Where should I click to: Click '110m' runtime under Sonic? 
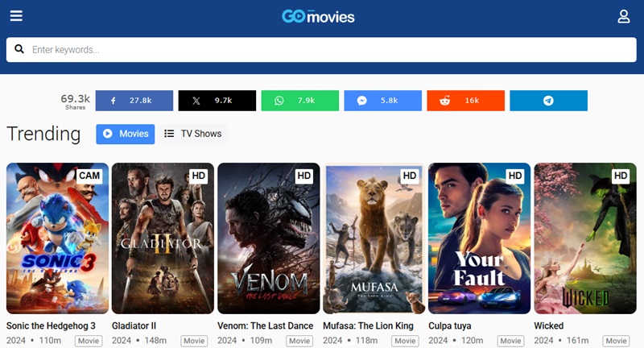(x=50, y=341)
